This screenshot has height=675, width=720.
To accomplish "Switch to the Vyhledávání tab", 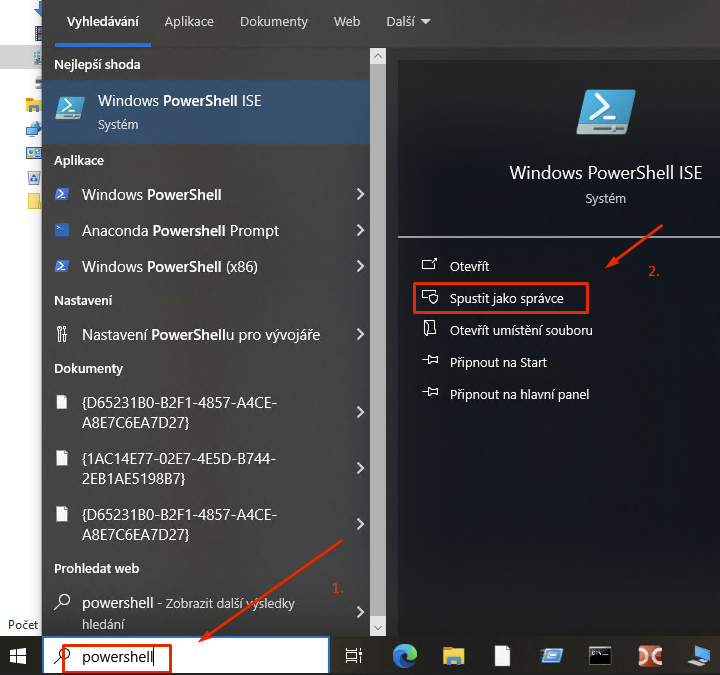I will [102, 22].
